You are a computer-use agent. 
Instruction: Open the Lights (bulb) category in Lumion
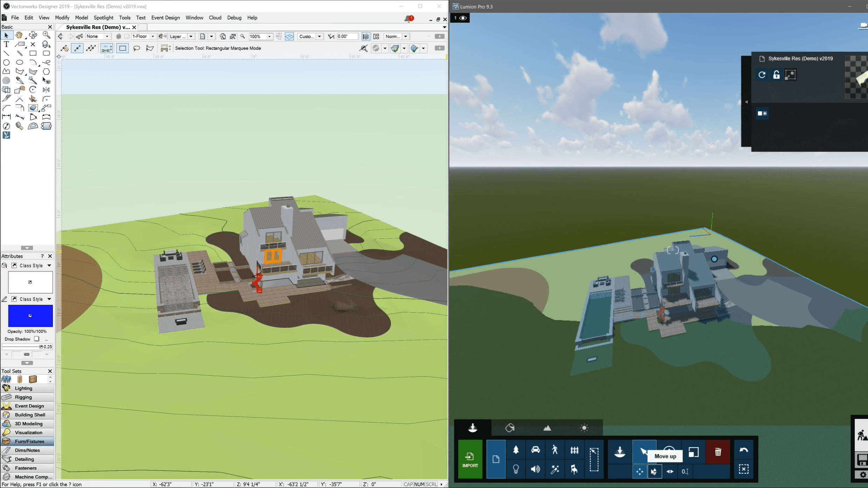516,469
